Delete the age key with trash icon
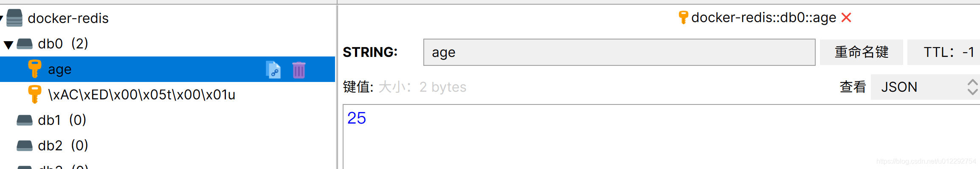 point(299,70)
